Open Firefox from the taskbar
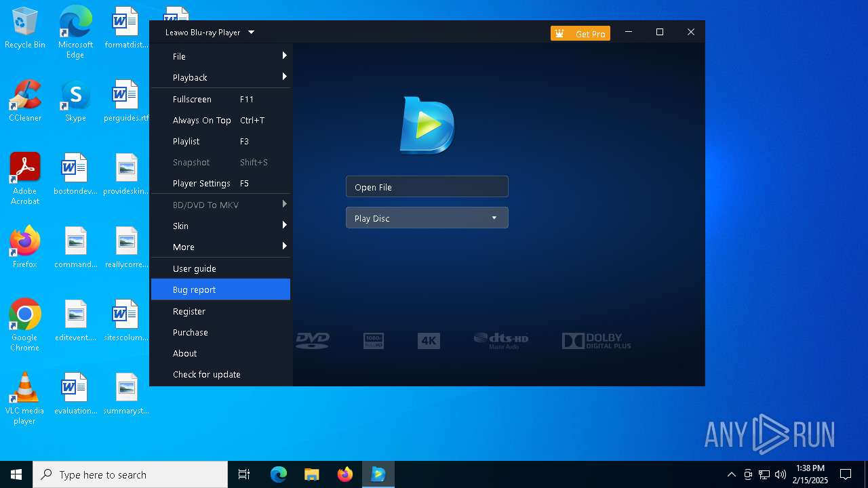Viewport: 868px width, 488px height. 345,474
